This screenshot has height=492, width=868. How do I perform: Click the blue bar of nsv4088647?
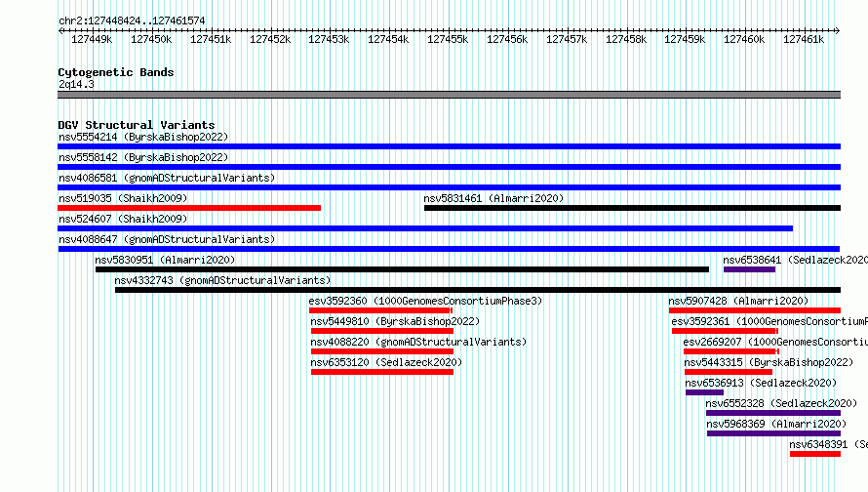[x=449, y=249]
